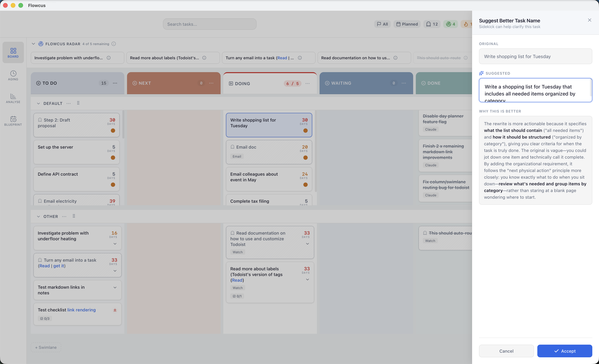Click the radar filter badge showing 4
The image size is (599, 364).
(x=450, y=24)
